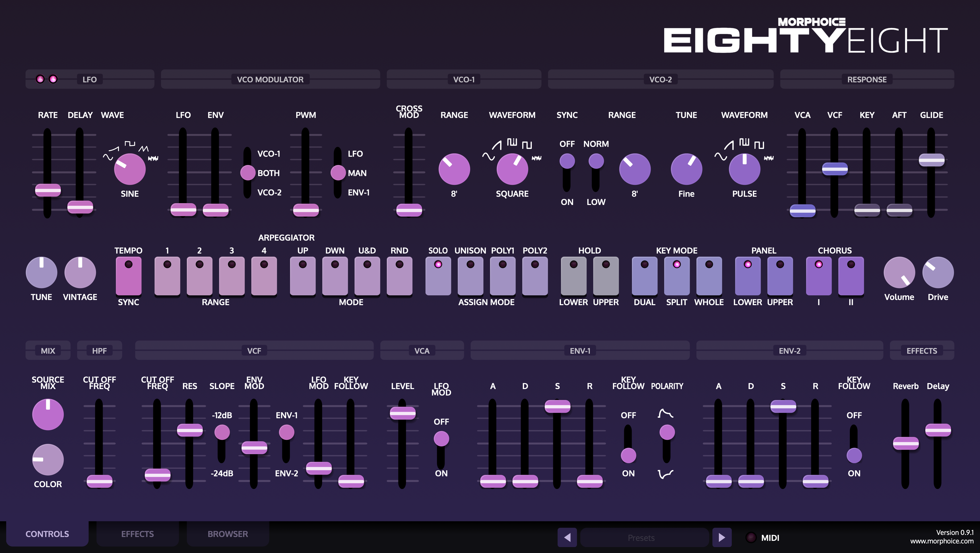The width and height of the screenshot is (980, 553).
Task: Select SPLIT key mode
Action: click(x=677, y=276)
